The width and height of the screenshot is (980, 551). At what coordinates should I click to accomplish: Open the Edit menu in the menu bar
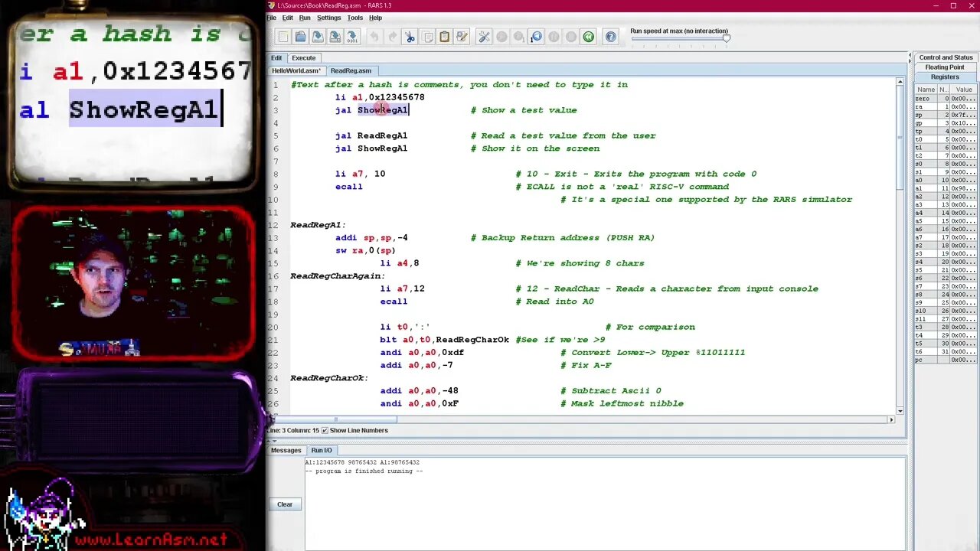[x=288, y=18]
